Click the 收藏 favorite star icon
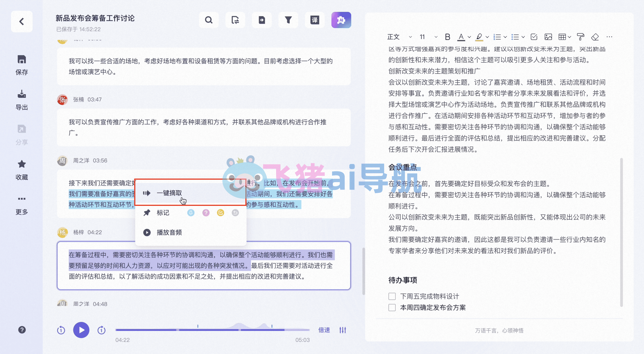This screenshot has width=644, height=354. 22,164
